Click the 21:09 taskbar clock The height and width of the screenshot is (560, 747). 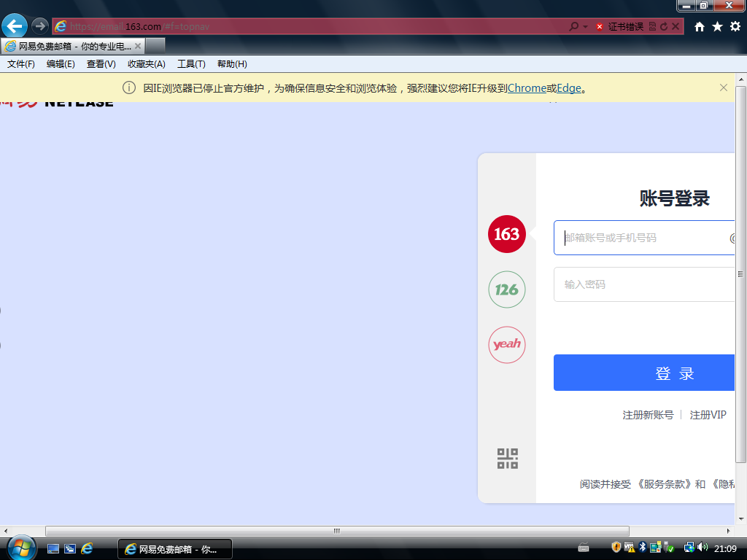click(x=725, y=548)
